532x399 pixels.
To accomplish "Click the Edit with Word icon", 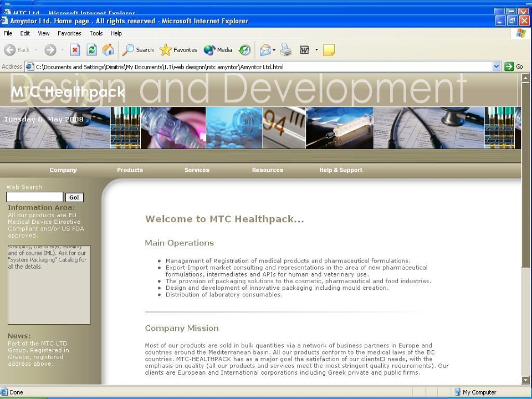I will (304, 50).
